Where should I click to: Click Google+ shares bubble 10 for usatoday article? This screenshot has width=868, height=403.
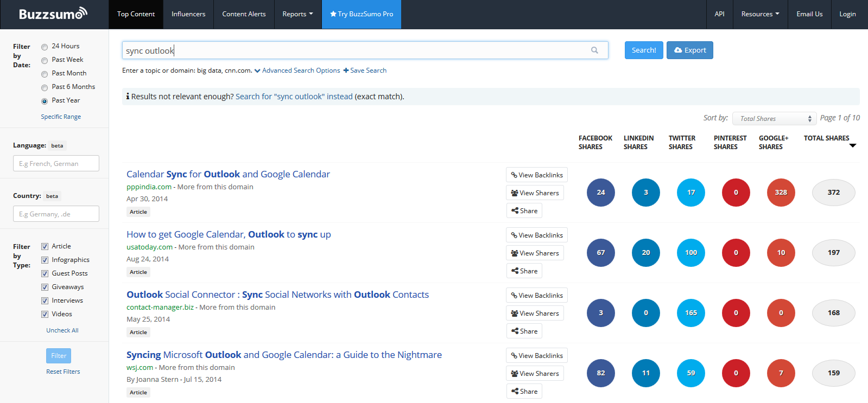[781, 253]
